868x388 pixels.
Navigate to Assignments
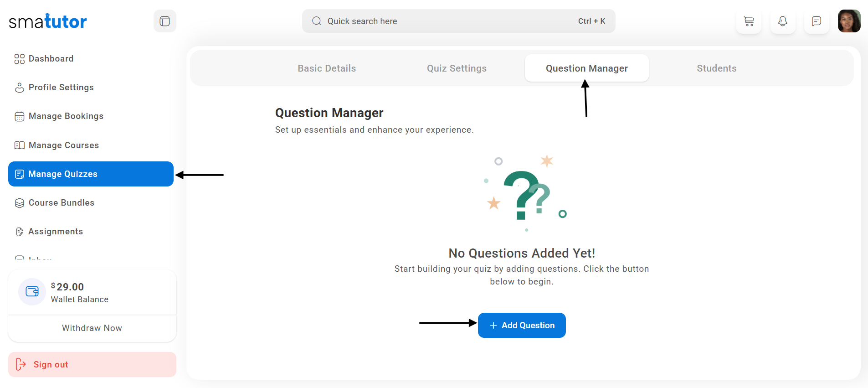55,232
